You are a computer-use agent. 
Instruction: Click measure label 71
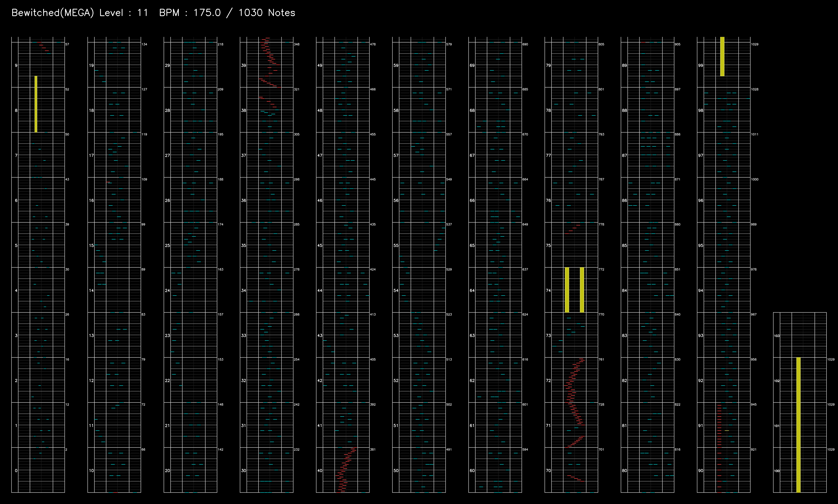(548, 425)
